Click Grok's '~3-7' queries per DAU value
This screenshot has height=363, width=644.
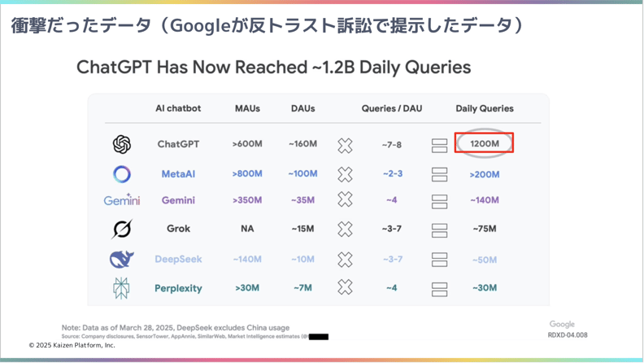point(392,229)
